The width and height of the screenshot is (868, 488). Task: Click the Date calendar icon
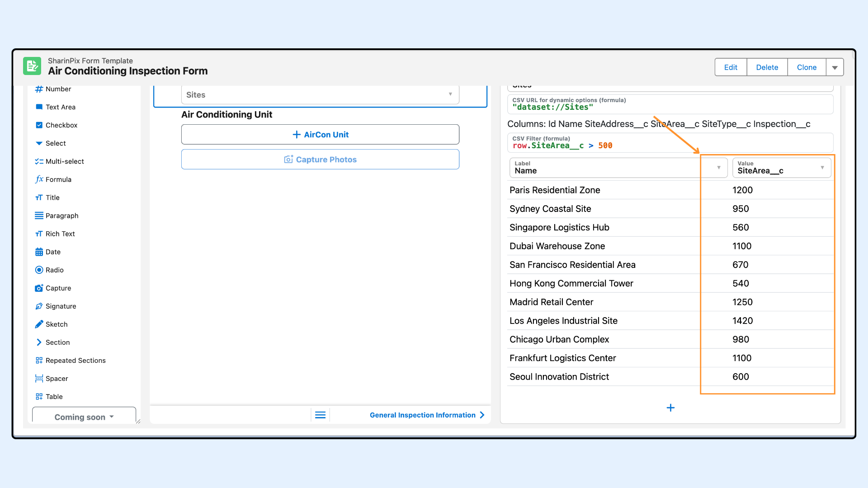pyautogui.click(x=39, y=252)
